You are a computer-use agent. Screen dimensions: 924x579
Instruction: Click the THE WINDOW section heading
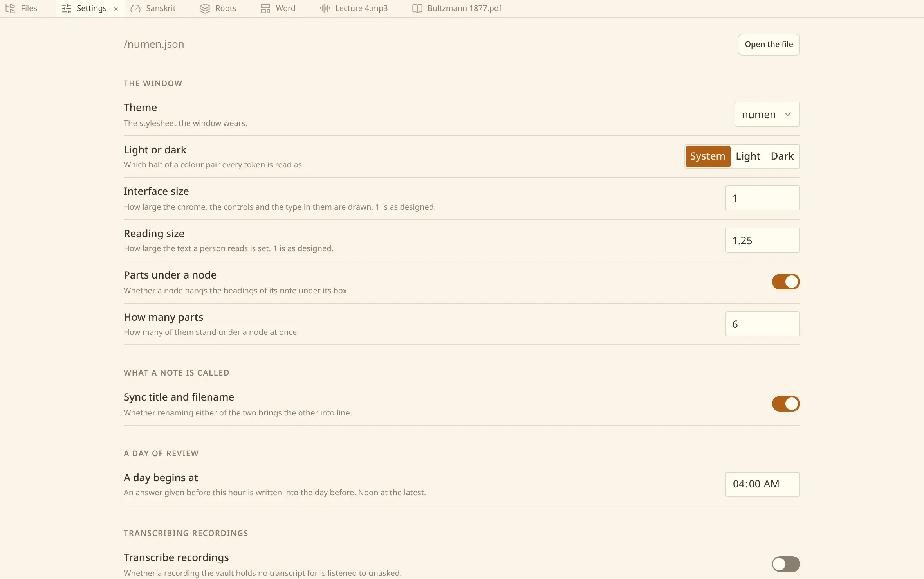153,83
